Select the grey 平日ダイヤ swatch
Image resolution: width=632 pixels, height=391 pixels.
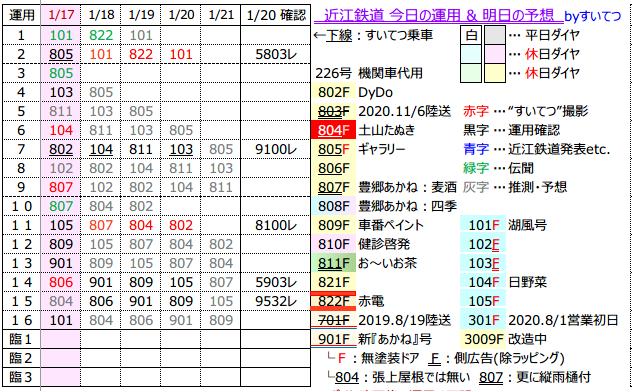pyautogui.click(x=495, y=35)
